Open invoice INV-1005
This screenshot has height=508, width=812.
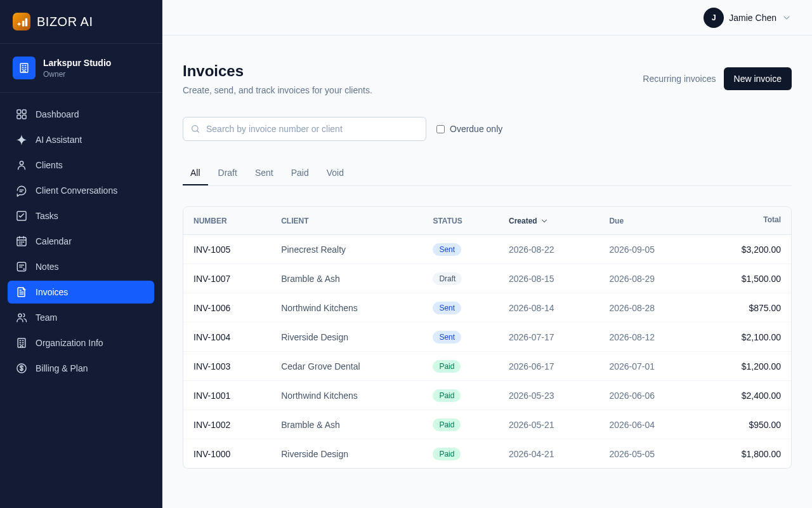tap(212, 250)
